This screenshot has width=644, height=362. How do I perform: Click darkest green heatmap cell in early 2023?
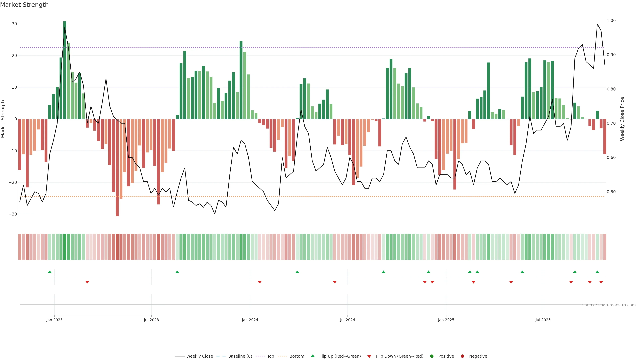coord(65,247)
